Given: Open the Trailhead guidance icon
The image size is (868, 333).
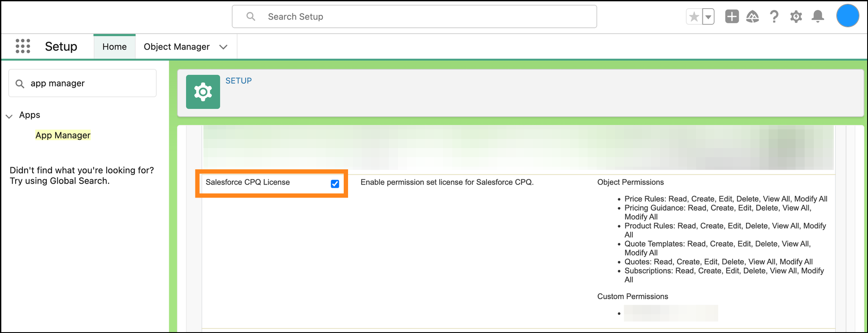Looking at the screenshot, I should pos(753,16).
